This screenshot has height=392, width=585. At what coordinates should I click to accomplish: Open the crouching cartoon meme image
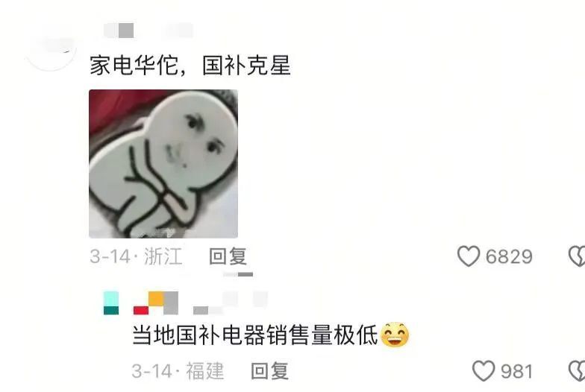click(x=163, y=164)
